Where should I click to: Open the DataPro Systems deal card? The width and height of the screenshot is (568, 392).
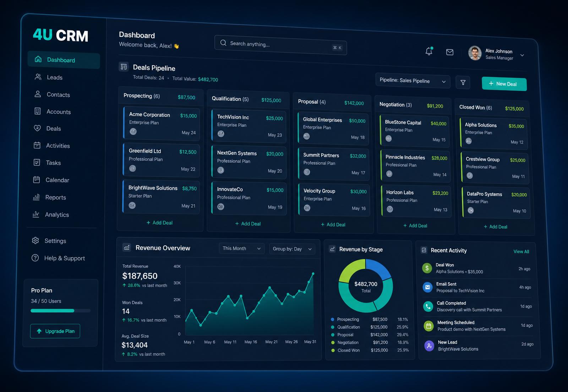click(496, 202)
